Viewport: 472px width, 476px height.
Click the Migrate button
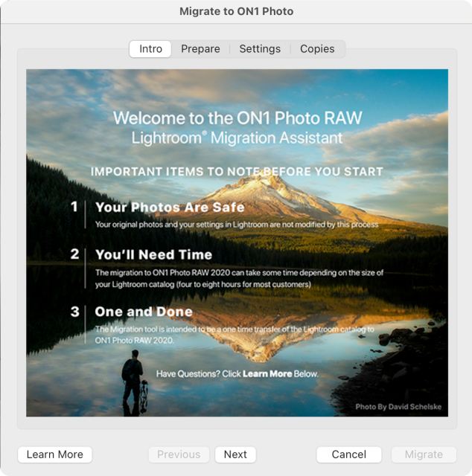[424, 454]
